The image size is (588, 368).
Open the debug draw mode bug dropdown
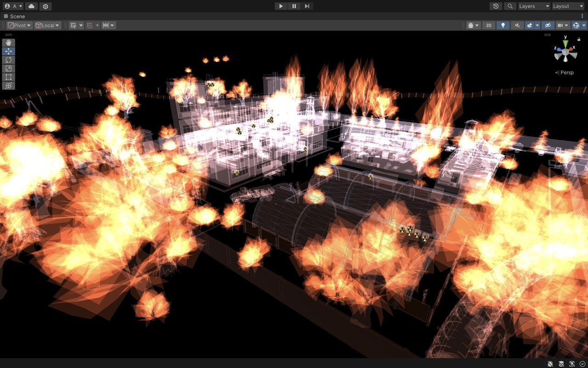[x=473, y=25]
